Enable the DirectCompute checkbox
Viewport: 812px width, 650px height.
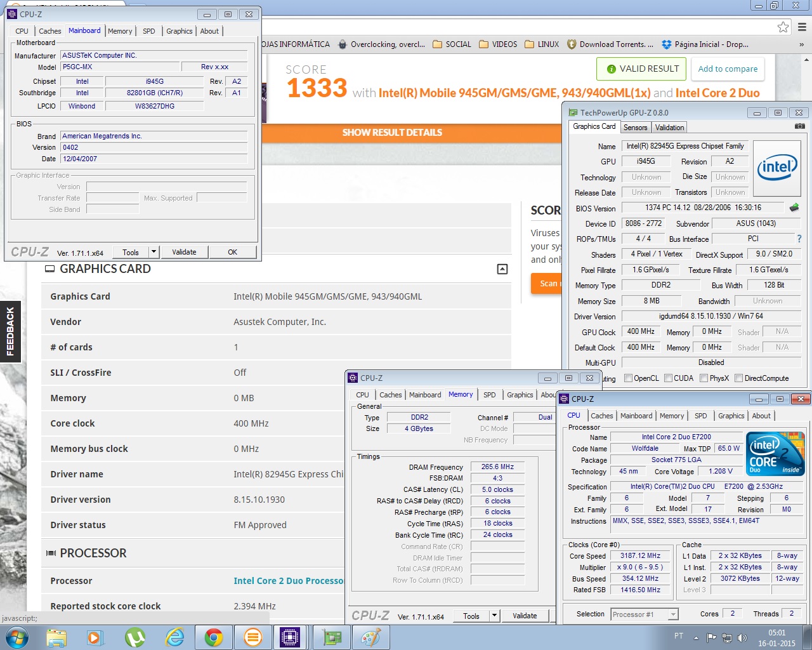pyautogui.click(x=738, y=378)
